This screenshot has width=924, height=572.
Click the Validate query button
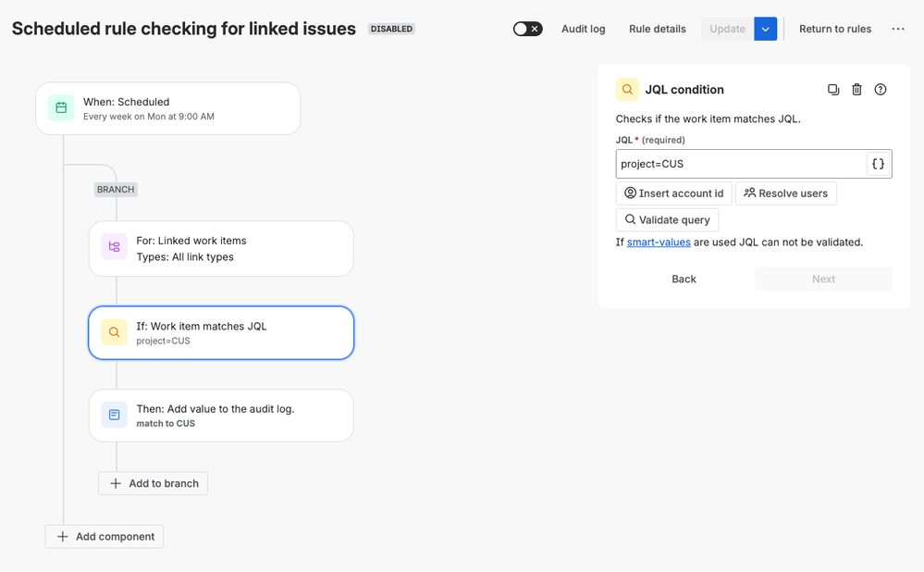point(667,219)
